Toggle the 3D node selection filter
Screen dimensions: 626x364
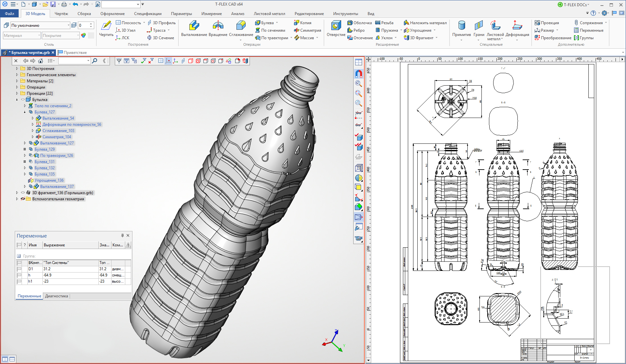pos(168,61)
